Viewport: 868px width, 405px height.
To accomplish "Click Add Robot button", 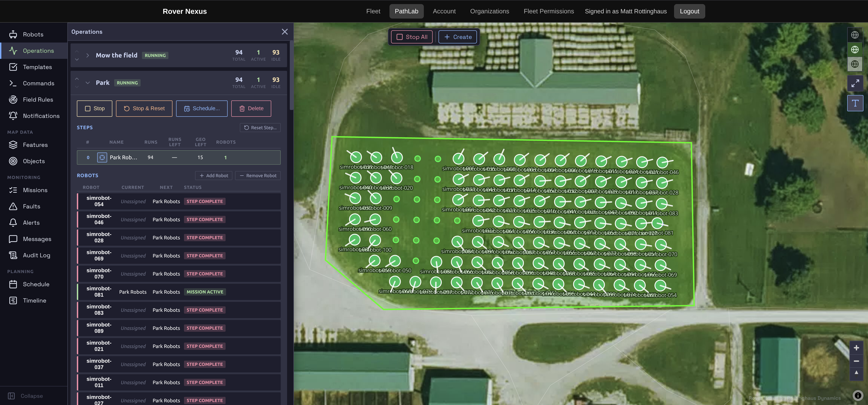I will [x=214, y=176].
